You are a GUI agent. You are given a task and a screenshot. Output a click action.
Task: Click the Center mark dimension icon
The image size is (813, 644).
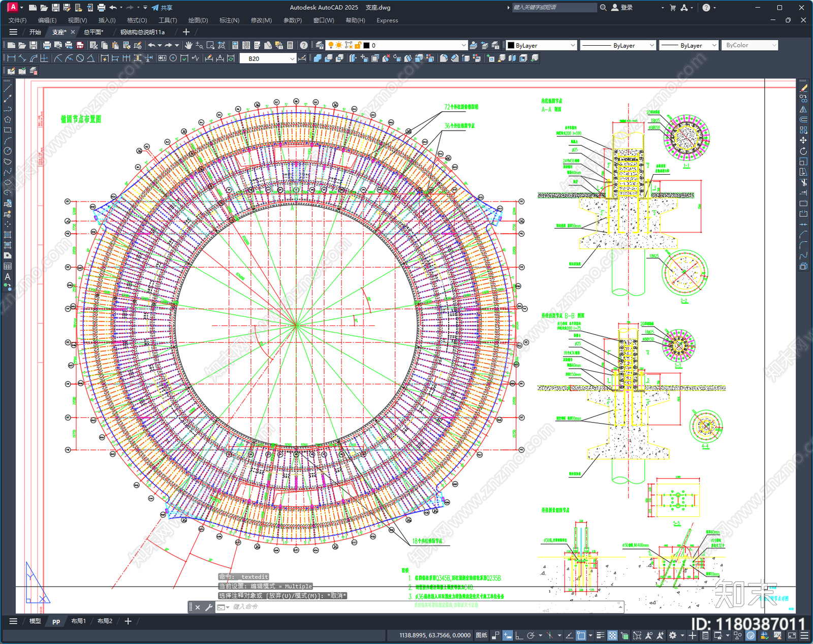pyautogui.click(x=173, y=58)
